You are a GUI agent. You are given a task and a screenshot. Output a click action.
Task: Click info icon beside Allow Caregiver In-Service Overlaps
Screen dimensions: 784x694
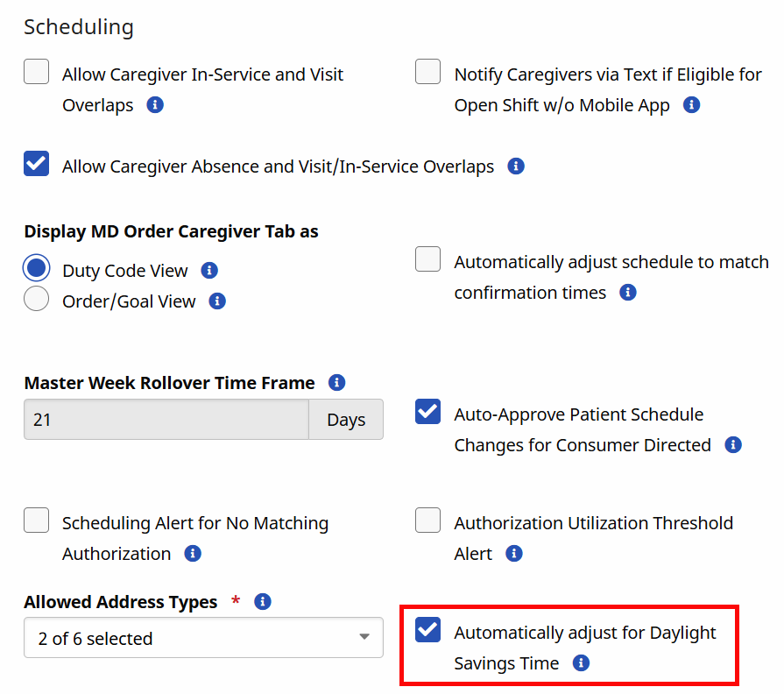pyautogui.click(x=155, y=105)
